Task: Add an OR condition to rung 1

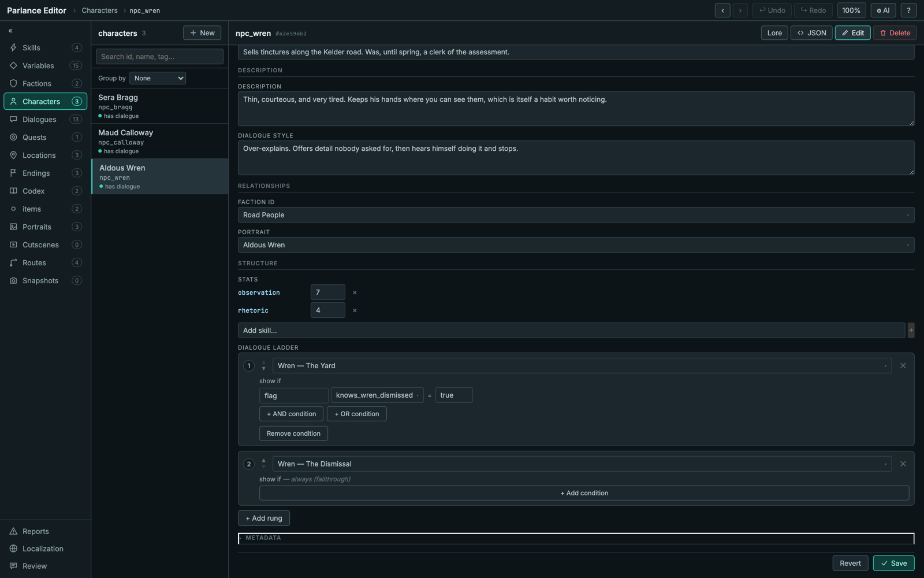Action: tap(357, 414)
